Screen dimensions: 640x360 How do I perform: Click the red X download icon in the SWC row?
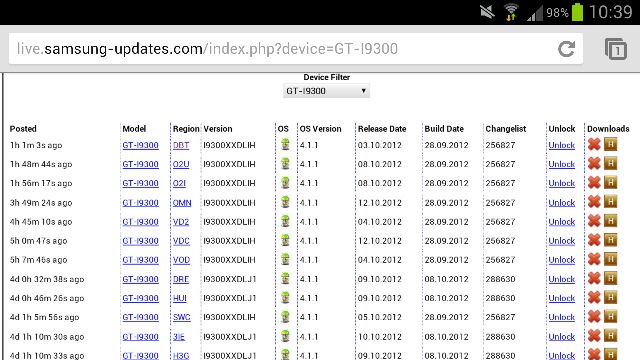tap(594, 317)
